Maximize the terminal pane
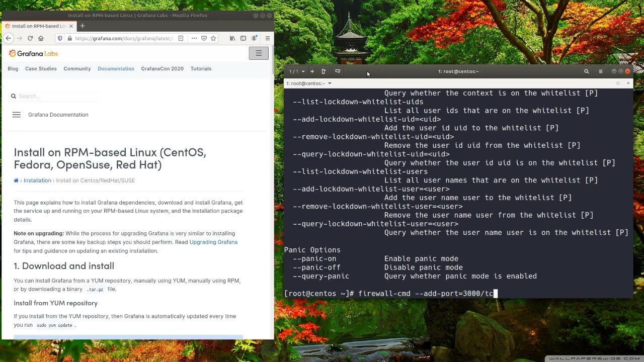 (618, 83)
